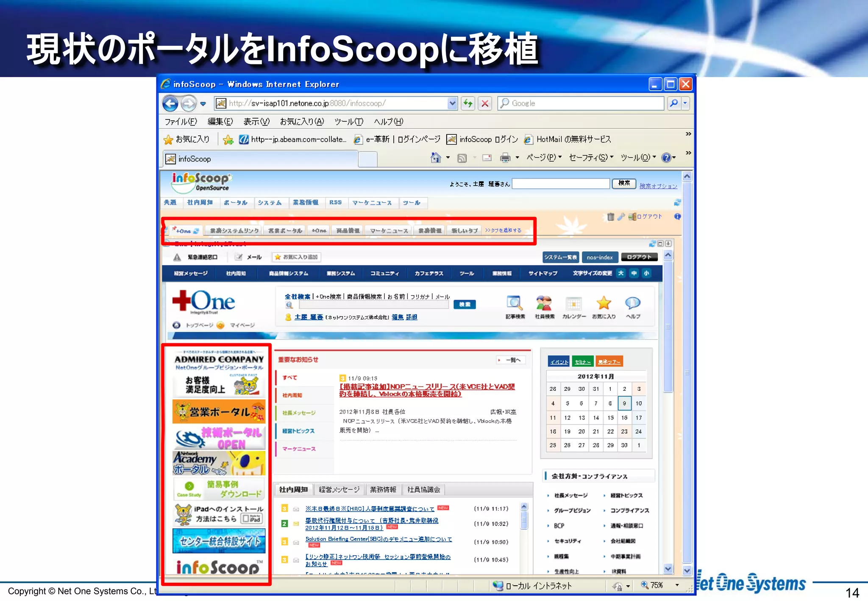The height and width of the screenshot is (601, 868).
Task: Click the Read Mail icon in the command bar
Action: click(x=487, y=158)
